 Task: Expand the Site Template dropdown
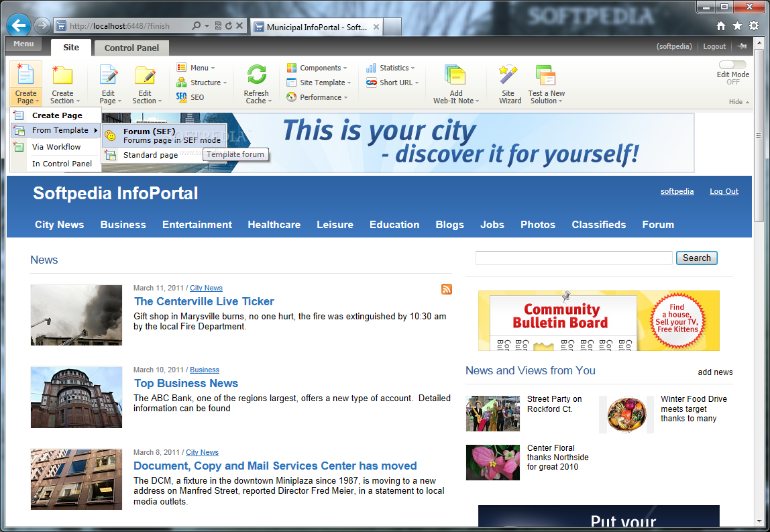[319, 83]
